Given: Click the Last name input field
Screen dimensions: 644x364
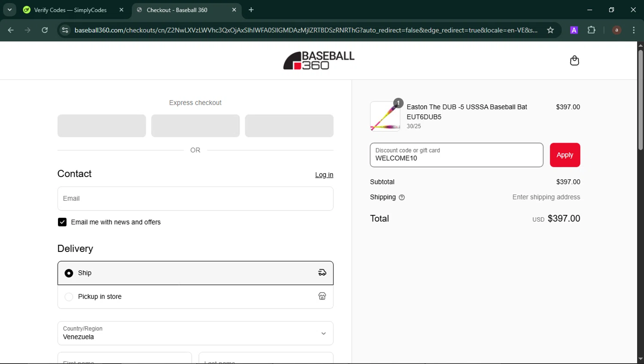Looking at the screenshot, I should point(266,358).
